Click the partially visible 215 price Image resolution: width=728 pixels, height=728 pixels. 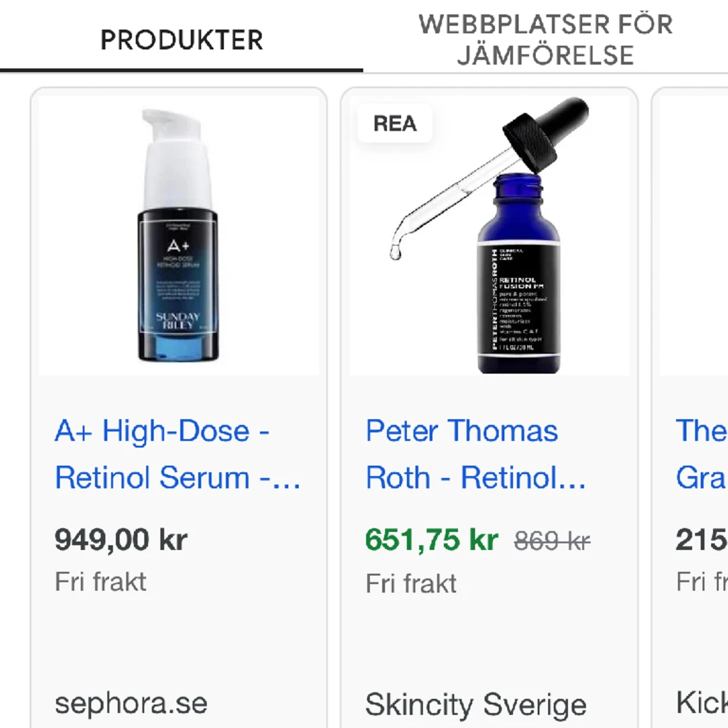701,540
